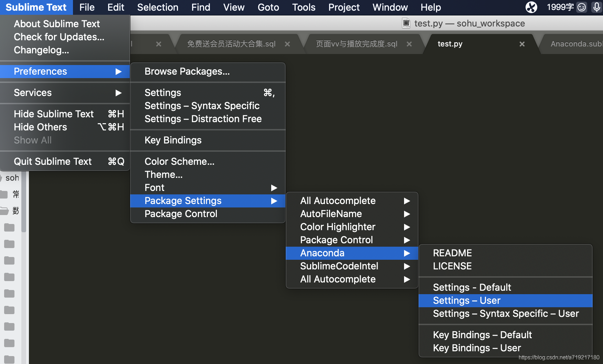Screen dimensions: 603x364
Task: Expand the Font submenu arrow
Action: click(274, 188)
